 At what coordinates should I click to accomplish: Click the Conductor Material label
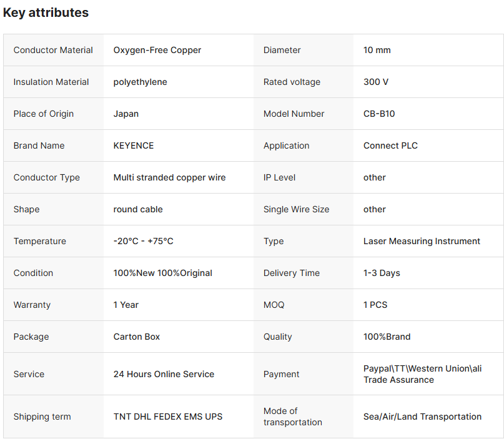(53, 50)
